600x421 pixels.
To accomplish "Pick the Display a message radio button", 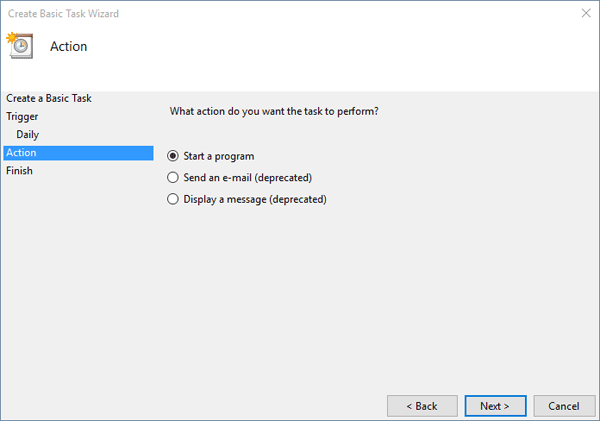I will [x=174, y=199].
